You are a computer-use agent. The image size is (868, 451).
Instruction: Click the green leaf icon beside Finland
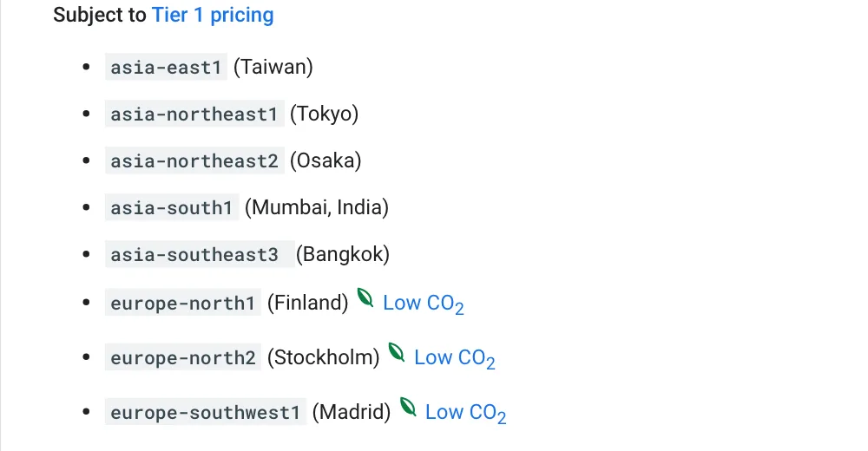point(365,297)
